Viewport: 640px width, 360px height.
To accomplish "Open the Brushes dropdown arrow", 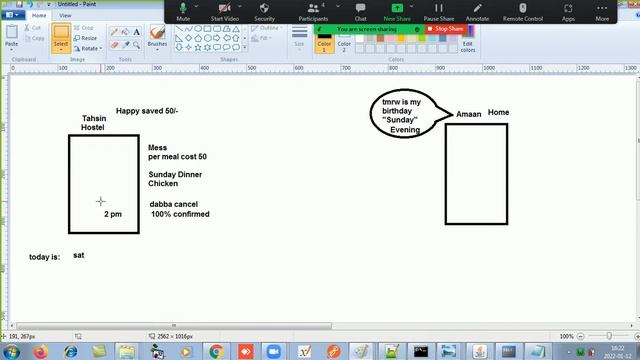I will (x=157, y=49).
